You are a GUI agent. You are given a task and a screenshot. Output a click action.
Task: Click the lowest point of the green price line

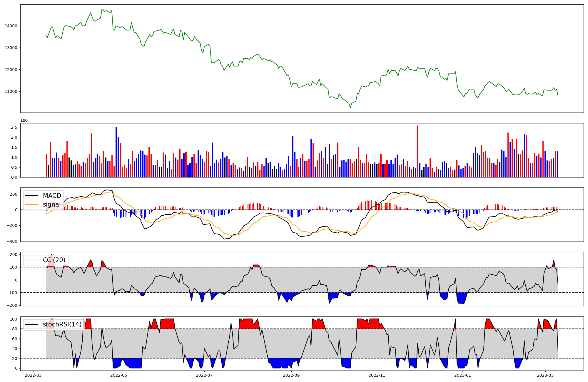pyautogui.click(x=350, y=108)
